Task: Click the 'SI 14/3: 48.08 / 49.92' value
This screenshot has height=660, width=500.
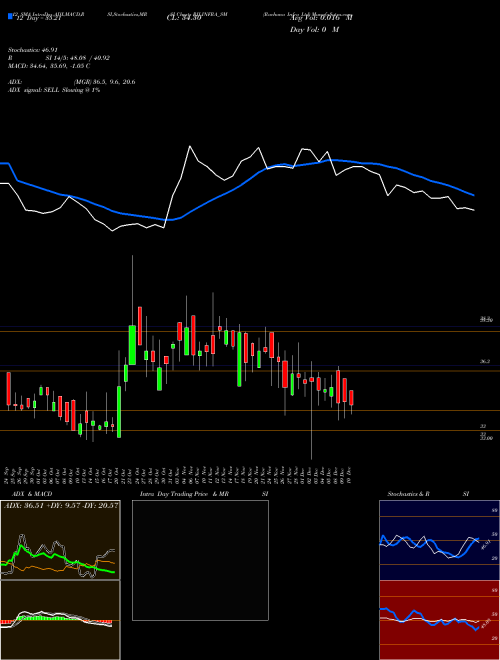Action: pyautogui.click(x=77, y=58)
